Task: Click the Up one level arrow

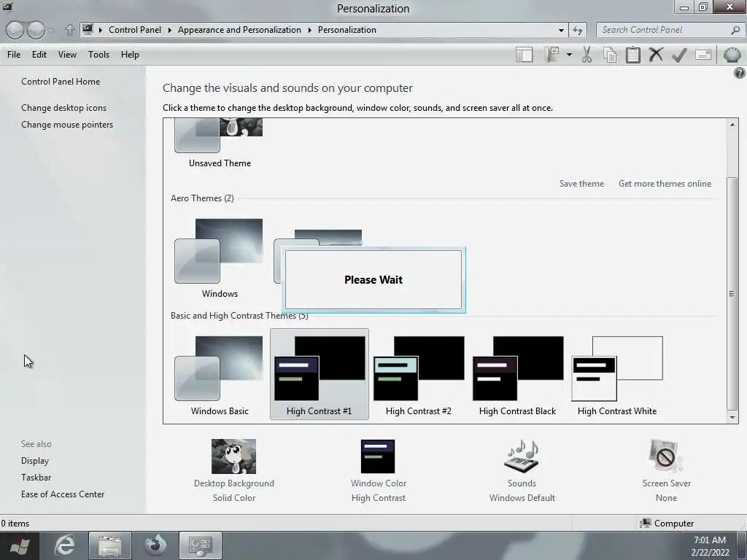Action: 69,30
